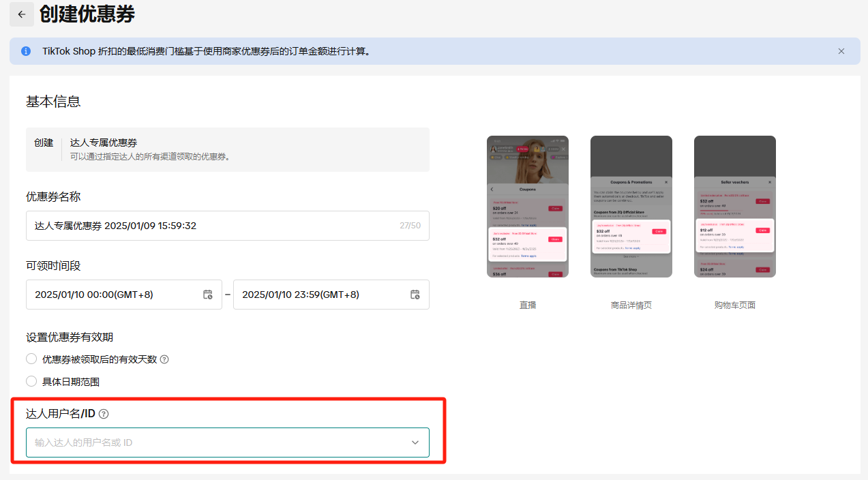The width and height of the screenshot is (868, 480).
Task: Click the 商品详情页 preview thumbnail
Action: 631,207
